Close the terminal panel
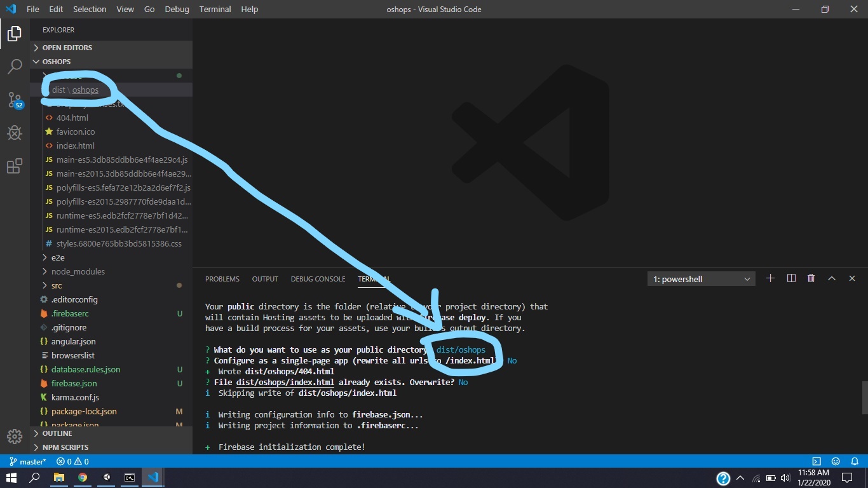This screenshot has width=868, height=488. click(852, 278)
